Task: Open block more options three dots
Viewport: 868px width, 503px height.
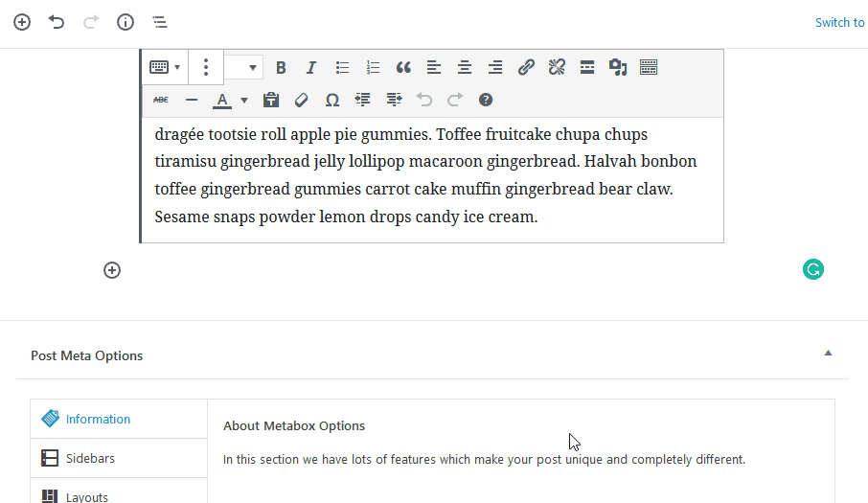Action: (x=206, y=67)
